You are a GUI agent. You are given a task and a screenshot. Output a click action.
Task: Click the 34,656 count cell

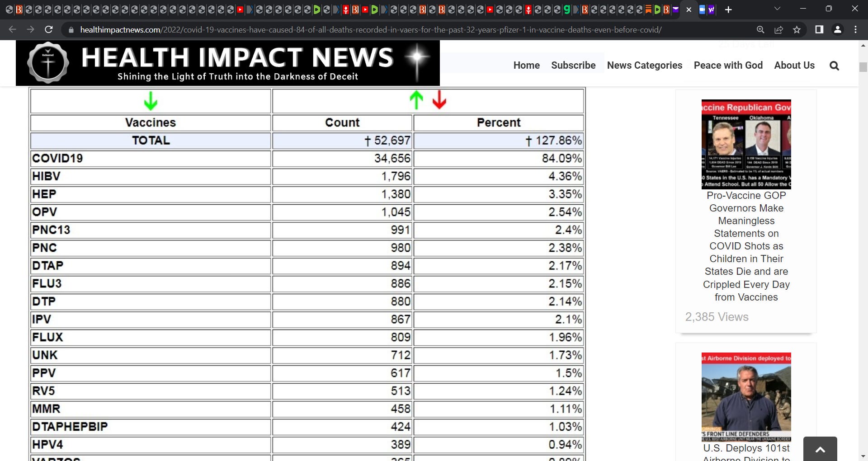tap(342, 159)
